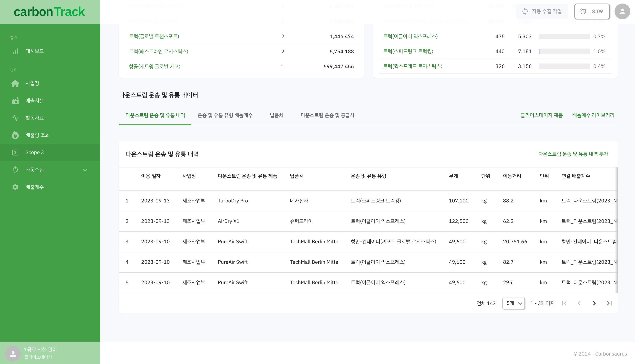The height and width of the screenshot is (364, 635).
Task: Click the 이동거리 column header
Action: (512, 176)
